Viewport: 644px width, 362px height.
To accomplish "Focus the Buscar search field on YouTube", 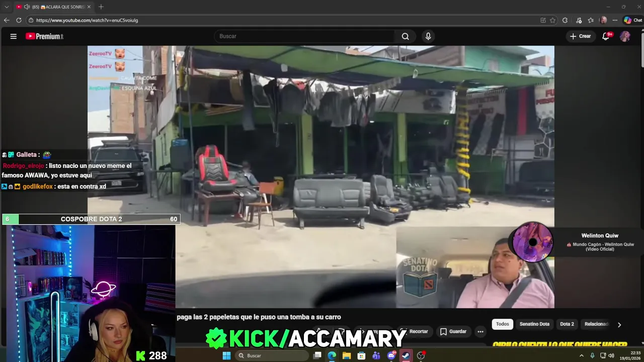I will click(304, 36).
